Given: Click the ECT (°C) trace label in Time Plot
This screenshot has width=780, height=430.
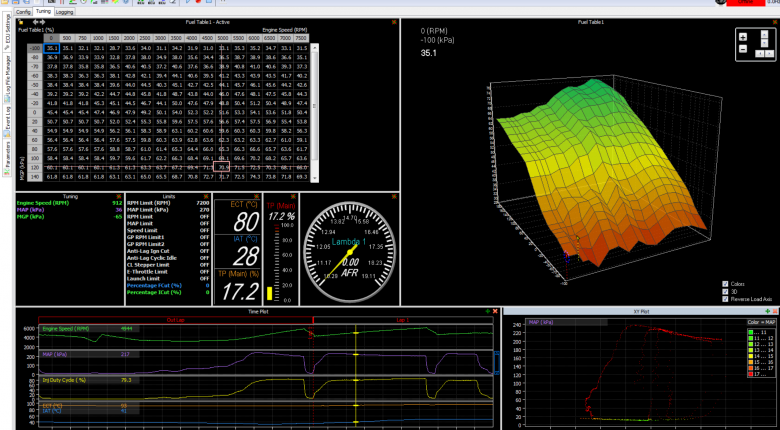Looking at the screenshot, I should 52,406.
